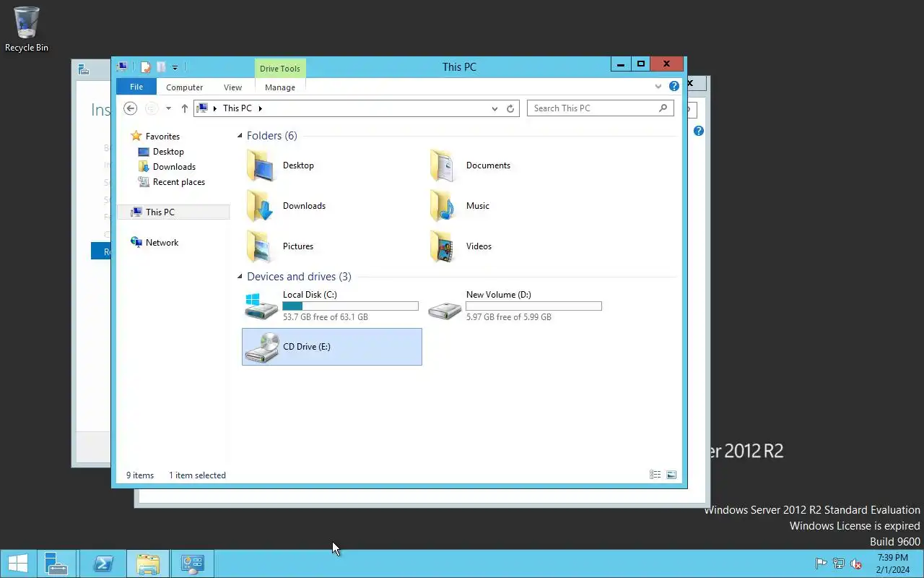The width and height of the screenshot is (924, 578).
Task: Switch to Large icons view in status bar
Action: [x=671, y=475]
